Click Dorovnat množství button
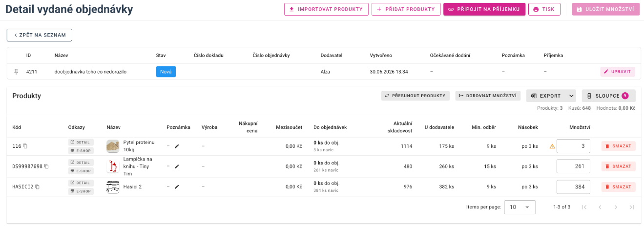 (488, 96)
